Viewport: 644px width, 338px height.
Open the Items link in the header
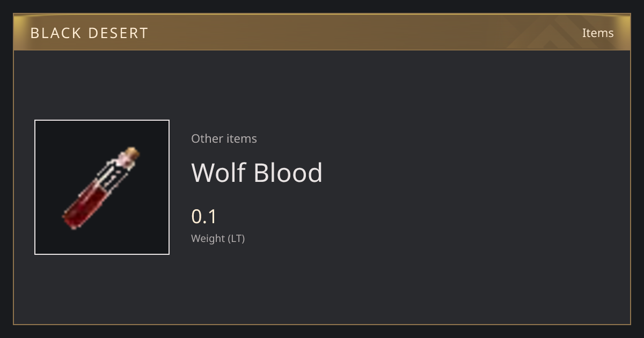coord(598,33)
